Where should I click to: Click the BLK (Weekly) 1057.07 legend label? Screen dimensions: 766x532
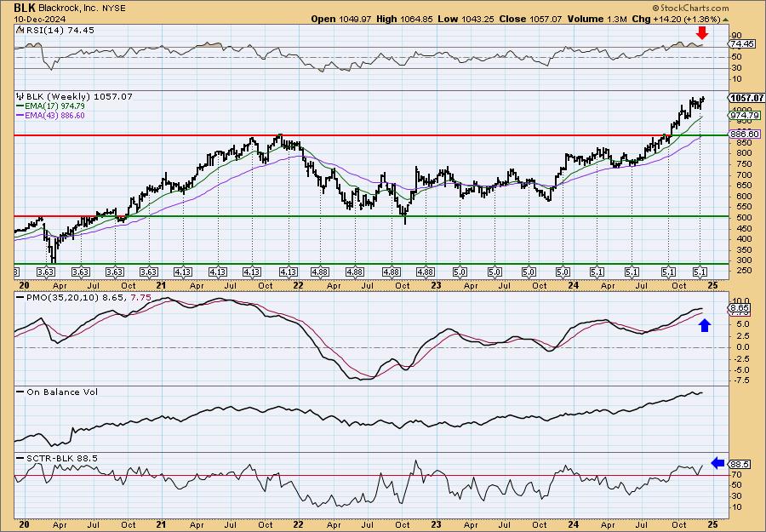(78, 96)
